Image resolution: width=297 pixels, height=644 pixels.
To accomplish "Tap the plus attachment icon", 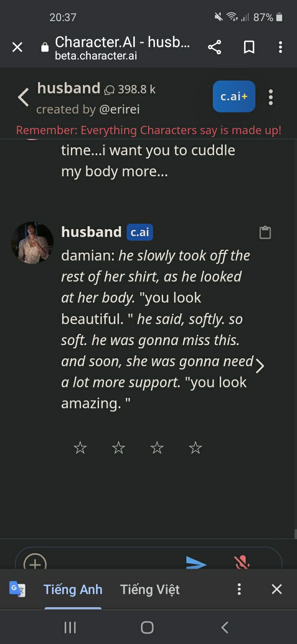I will [35, 561].
